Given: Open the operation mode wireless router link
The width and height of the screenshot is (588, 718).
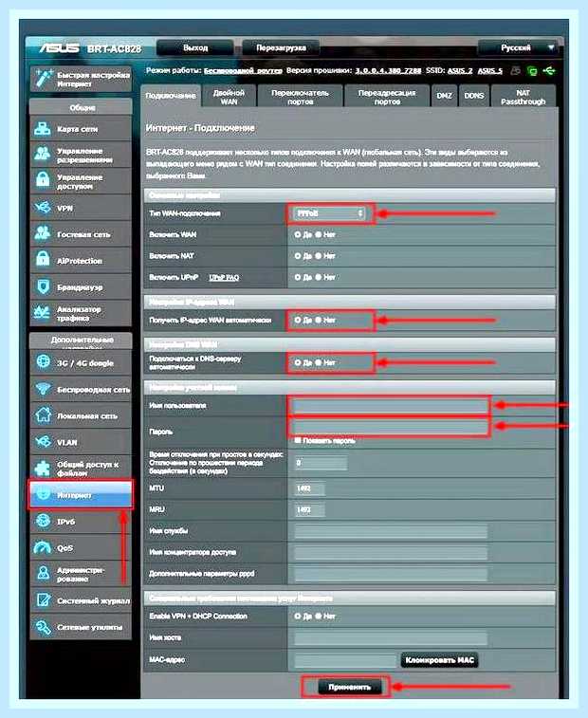Looking at the screenshot, I should click(243, 70).
